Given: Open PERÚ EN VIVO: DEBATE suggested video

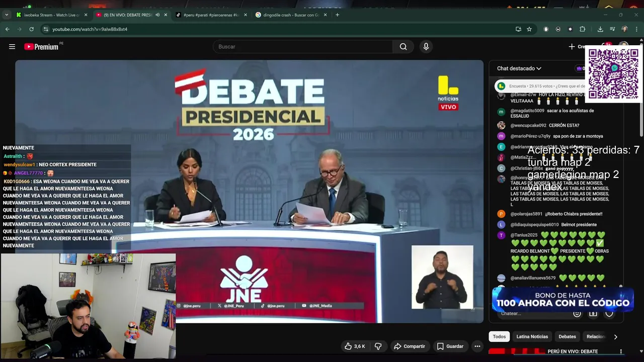Looking at the screenshot, I should [573, 352].
